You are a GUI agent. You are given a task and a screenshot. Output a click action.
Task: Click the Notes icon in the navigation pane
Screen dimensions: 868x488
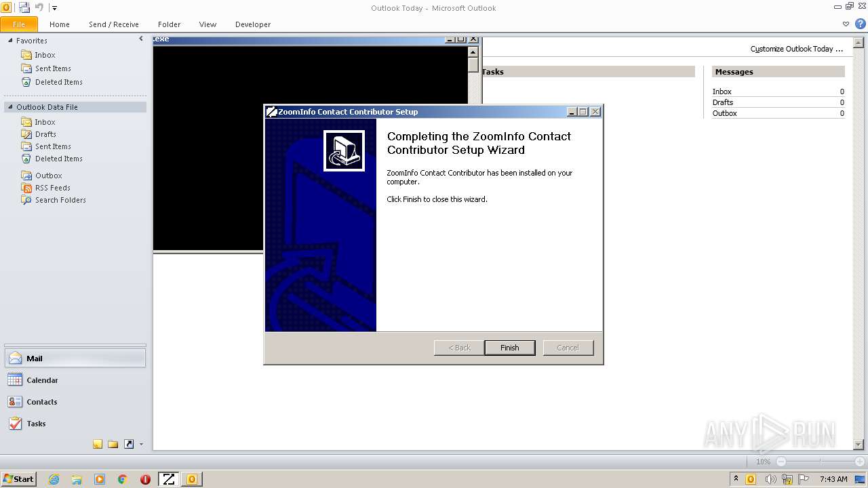pos(98,445)
